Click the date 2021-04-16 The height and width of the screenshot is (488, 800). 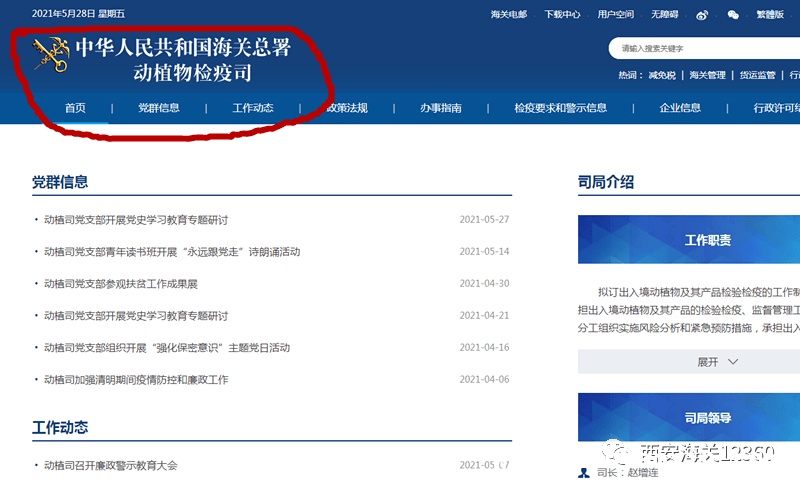coord(484,347)
